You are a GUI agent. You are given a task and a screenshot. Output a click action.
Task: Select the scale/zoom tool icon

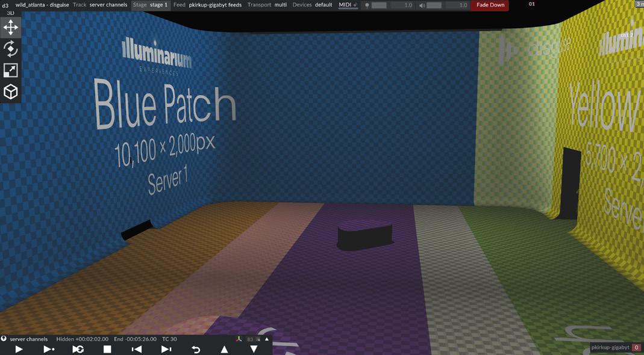[x=11, y=70]
